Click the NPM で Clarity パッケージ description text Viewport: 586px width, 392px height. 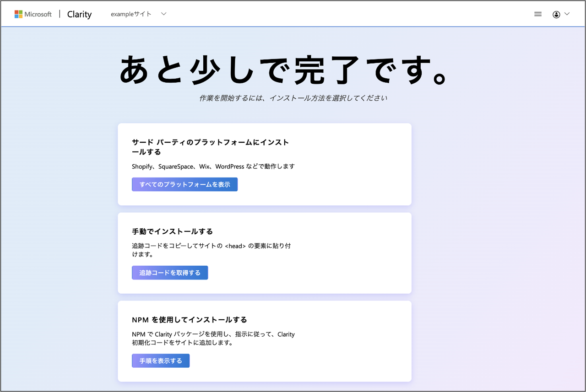coord(213,338)
